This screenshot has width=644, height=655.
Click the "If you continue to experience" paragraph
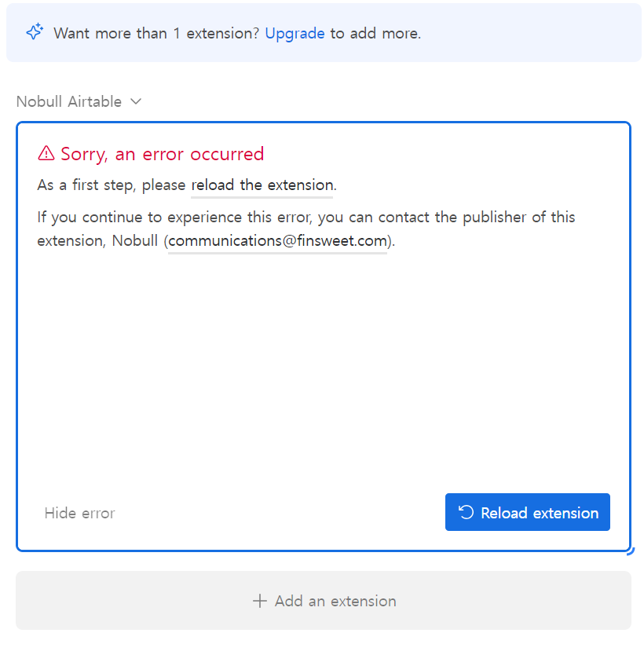pyautogui.click(x=306, y=229)
